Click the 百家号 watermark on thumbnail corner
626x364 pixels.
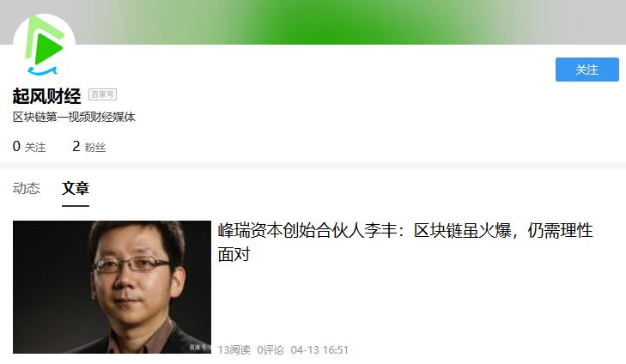tap(199, 348)
